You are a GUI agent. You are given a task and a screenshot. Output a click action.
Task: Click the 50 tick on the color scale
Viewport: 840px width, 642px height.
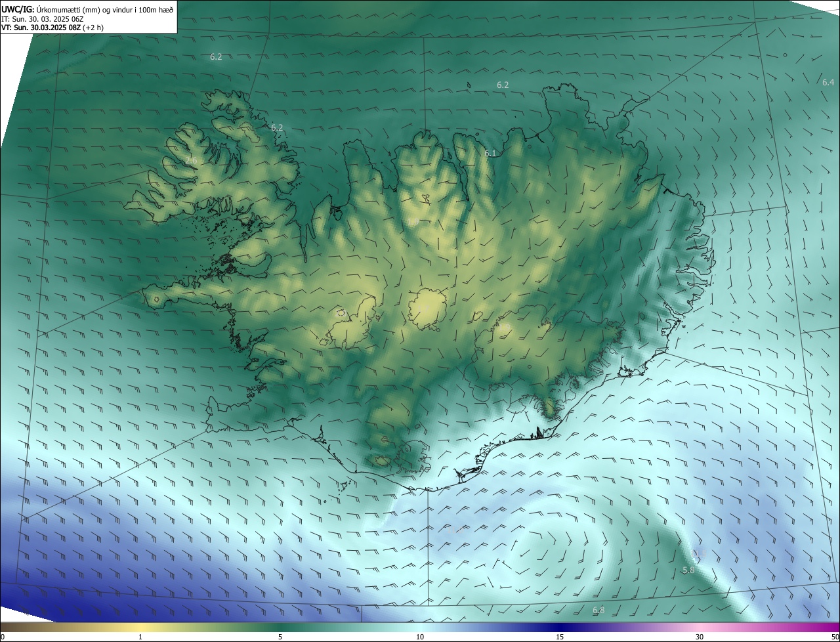835,637
